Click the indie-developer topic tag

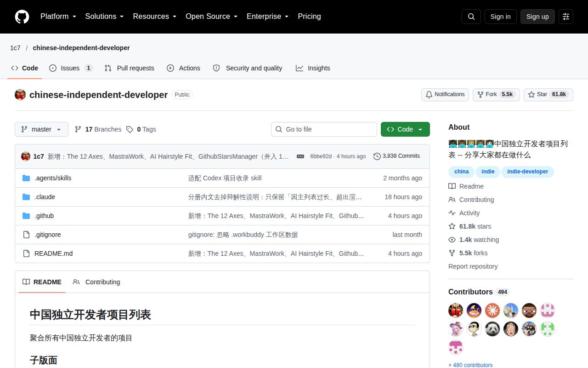(x=527, y=172)
